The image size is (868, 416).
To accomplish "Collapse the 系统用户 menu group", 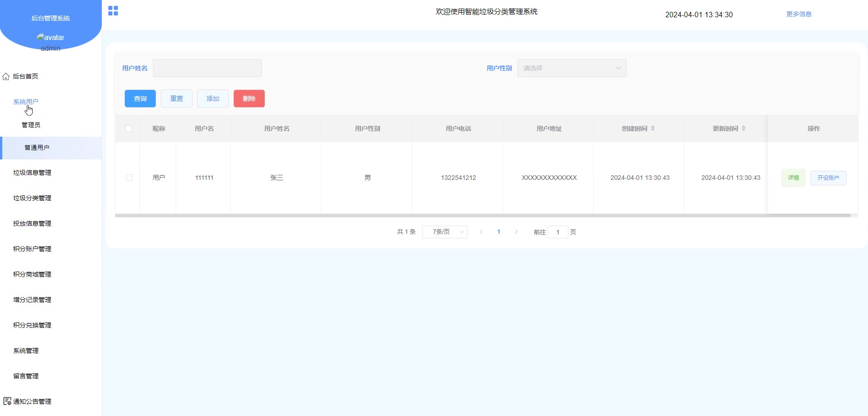I will 26,102.
